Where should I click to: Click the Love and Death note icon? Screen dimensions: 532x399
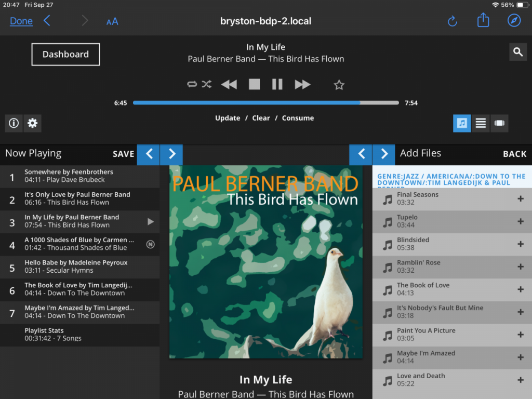[x=388, y=381]
